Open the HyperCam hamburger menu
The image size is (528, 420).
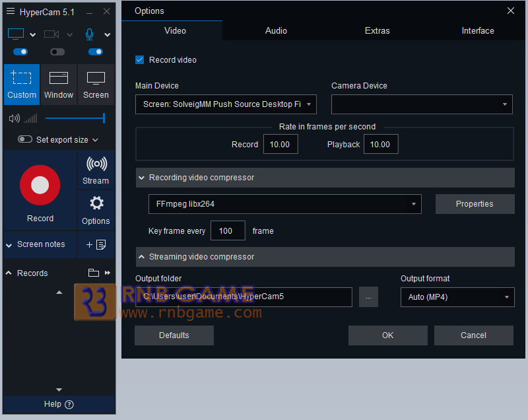(x=11, y=11)
